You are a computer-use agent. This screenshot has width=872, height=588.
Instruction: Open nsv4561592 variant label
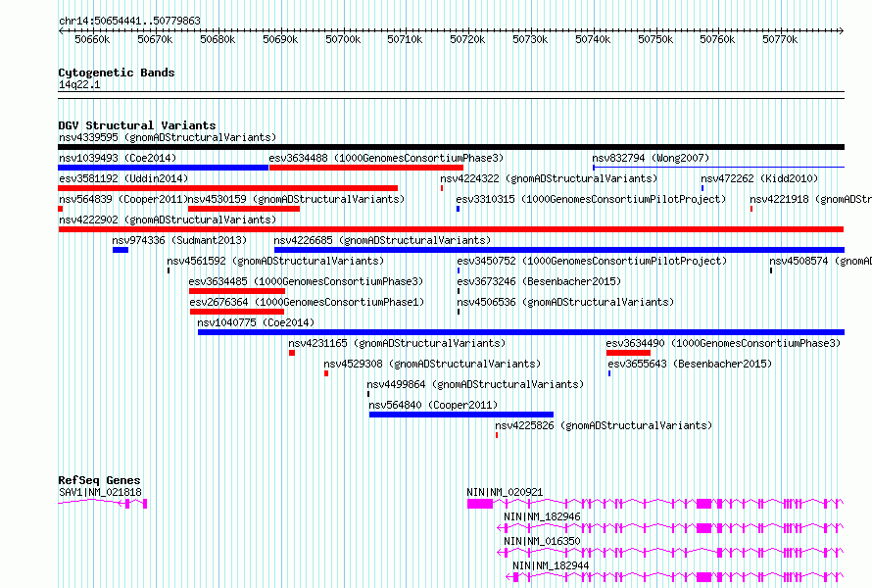tap(275, 261)
